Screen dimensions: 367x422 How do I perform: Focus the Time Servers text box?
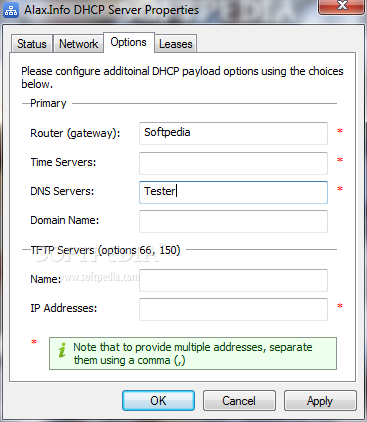[x=233, y=163]
